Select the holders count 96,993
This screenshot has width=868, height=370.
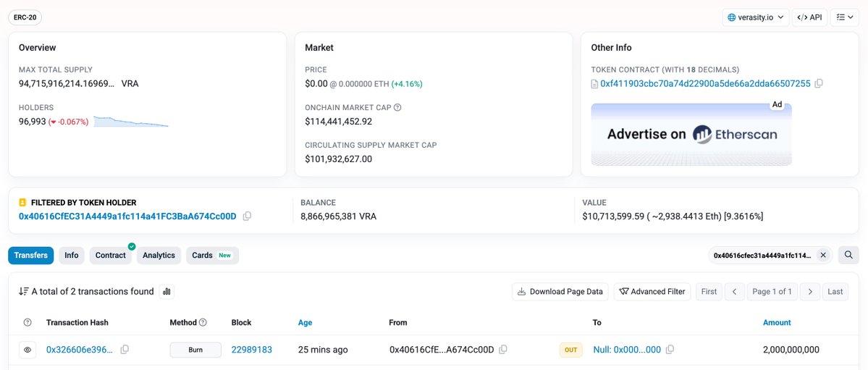[x=32, y=122]
